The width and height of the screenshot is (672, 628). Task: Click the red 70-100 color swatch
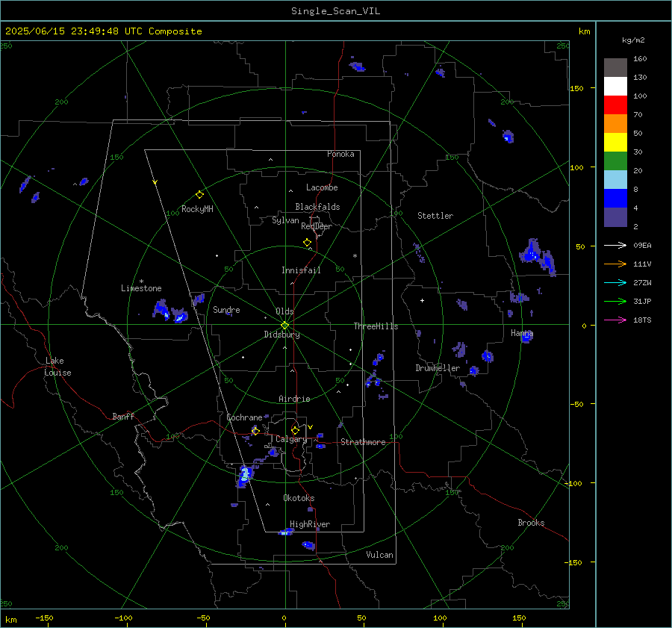pos(615,105)
